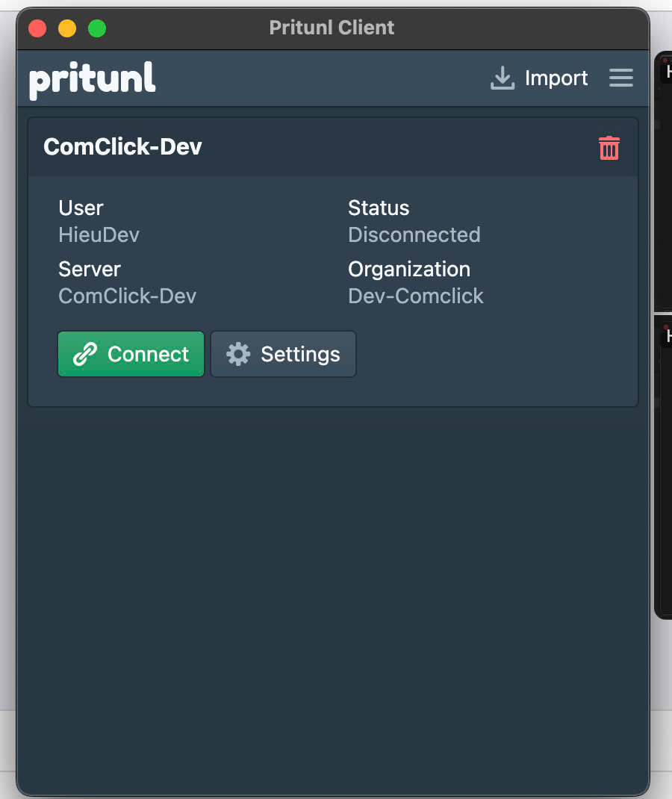Click the Disconnected status text
Viewport: 672px width, 799px height.
(x=414, y=235)
